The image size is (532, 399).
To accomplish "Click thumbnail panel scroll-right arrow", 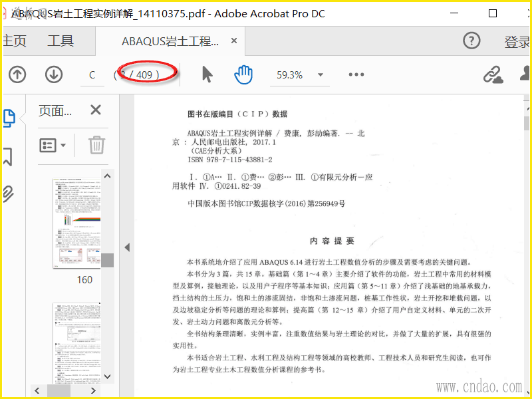I will (x=93, y=391).
